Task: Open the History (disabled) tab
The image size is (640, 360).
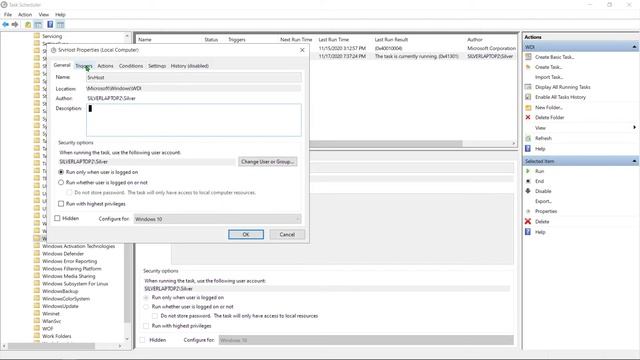Action: click(190, 66)
